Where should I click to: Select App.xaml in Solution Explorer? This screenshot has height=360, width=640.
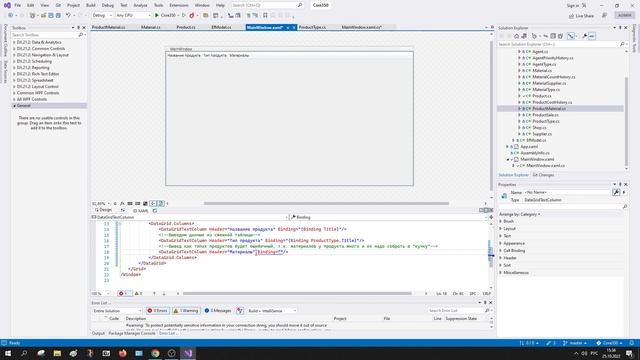coord(529,147)
